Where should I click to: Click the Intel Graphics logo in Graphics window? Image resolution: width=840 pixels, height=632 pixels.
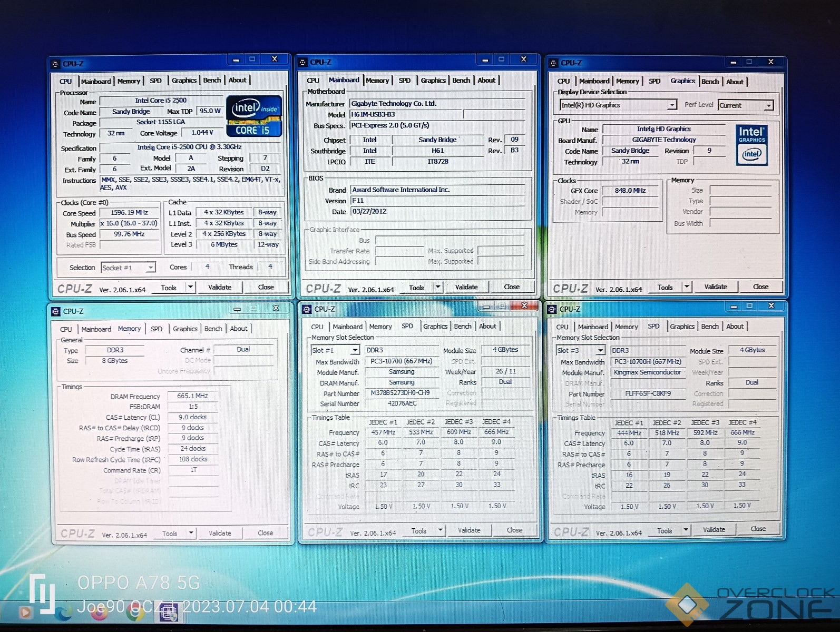coord(751,145)
